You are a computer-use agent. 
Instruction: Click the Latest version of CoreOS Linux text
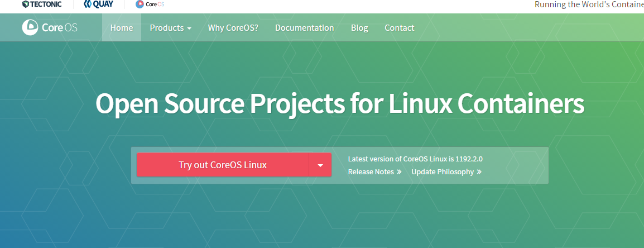(x=415, y=159)
